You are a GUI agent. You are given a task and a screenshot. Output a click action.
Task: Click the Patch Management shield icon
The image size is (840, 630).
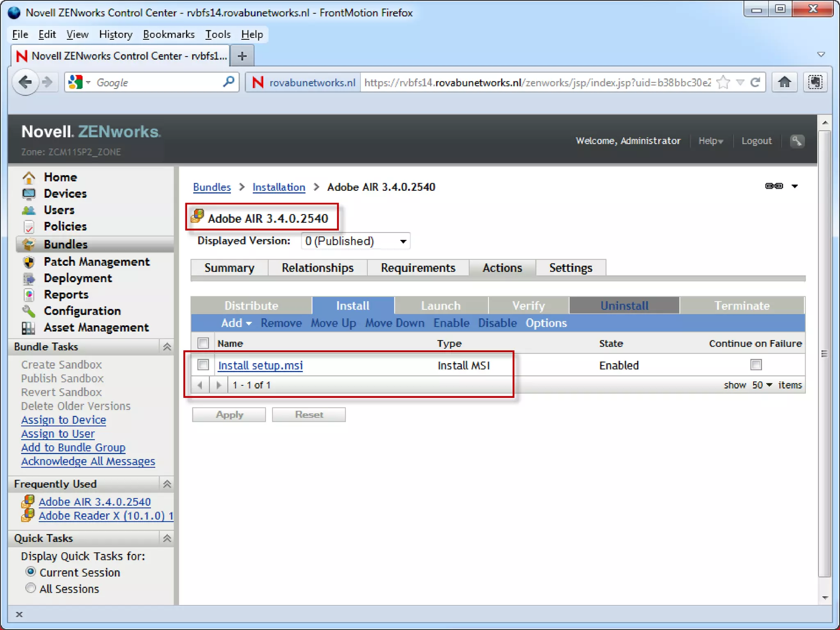coord(29,262)
